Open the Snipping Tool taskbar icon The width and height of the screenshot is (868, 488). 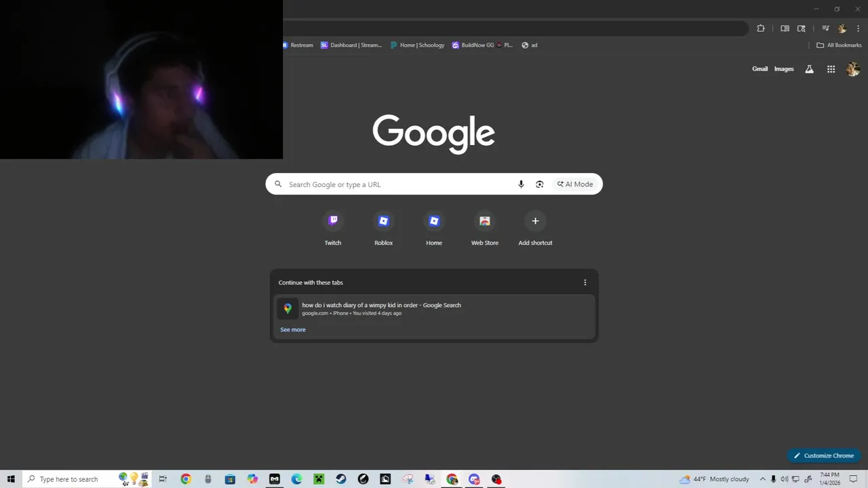click(408, 479)
